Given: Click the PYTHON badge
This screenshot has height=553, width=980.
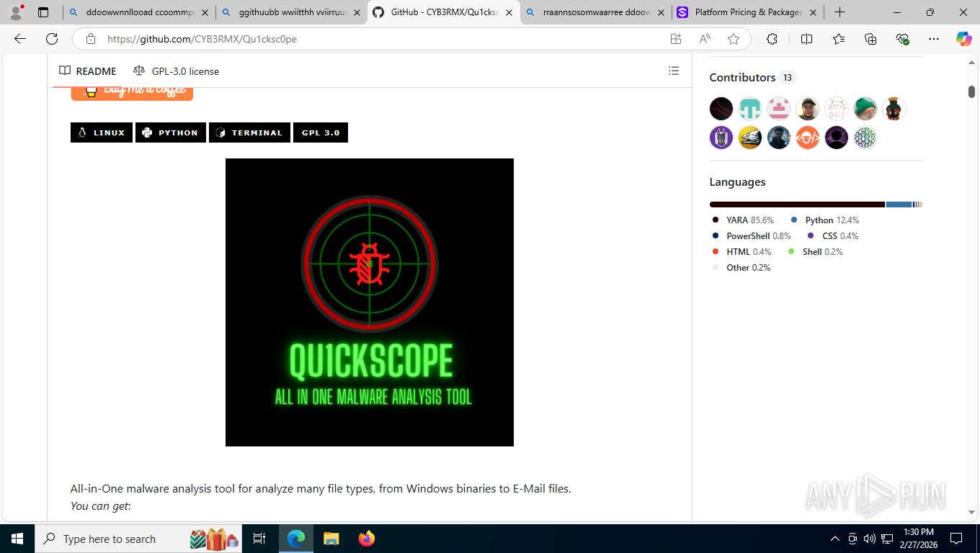Looking at the screenshot, I should [x=171, y=132].
